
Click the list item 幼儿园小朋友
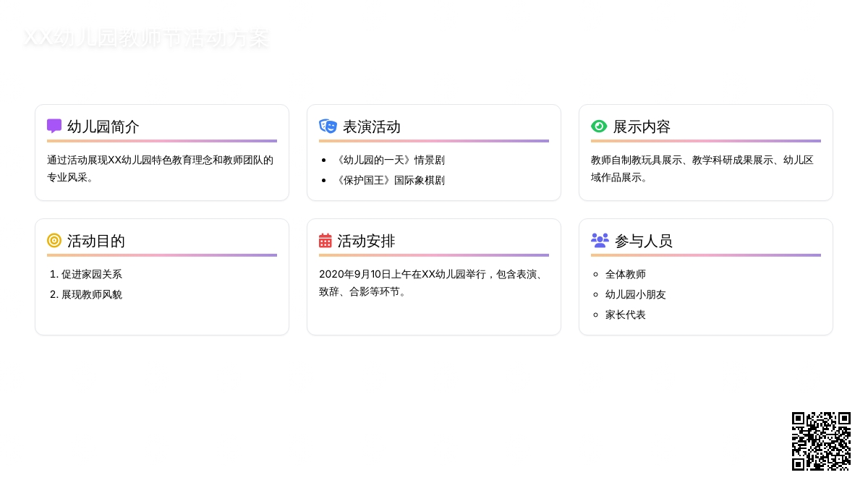coord(636,294)
